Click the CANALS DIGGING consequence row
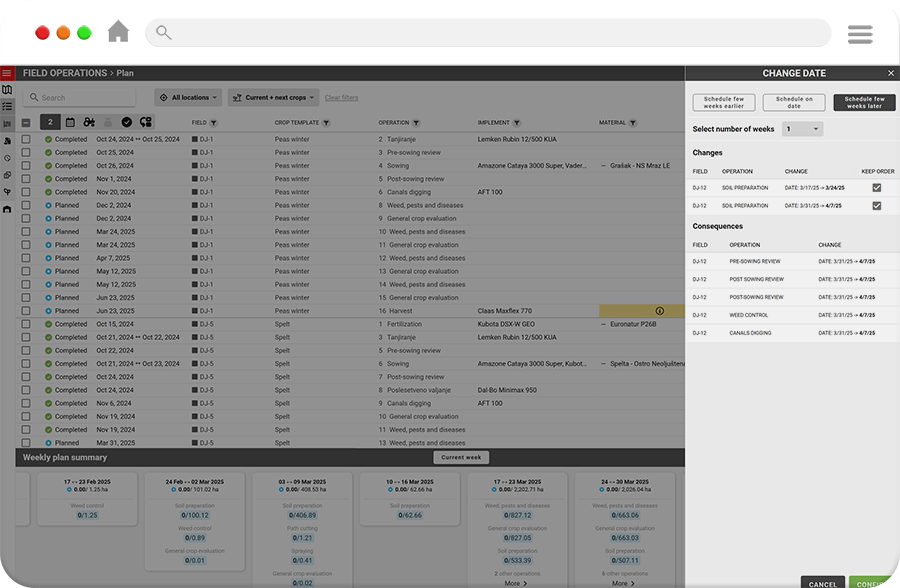The image size is (900, 588). pyautogui.click(x=793, y=332)
